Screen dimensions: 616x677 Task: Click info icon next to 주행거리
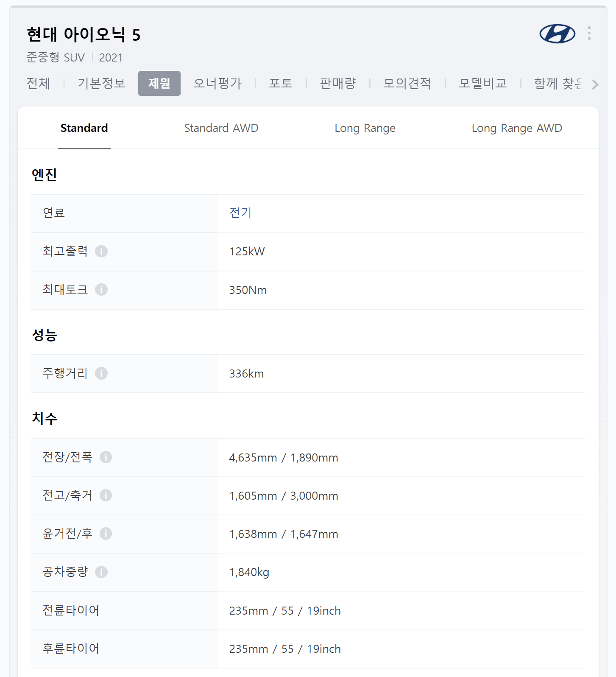click(x=101, y=373)
